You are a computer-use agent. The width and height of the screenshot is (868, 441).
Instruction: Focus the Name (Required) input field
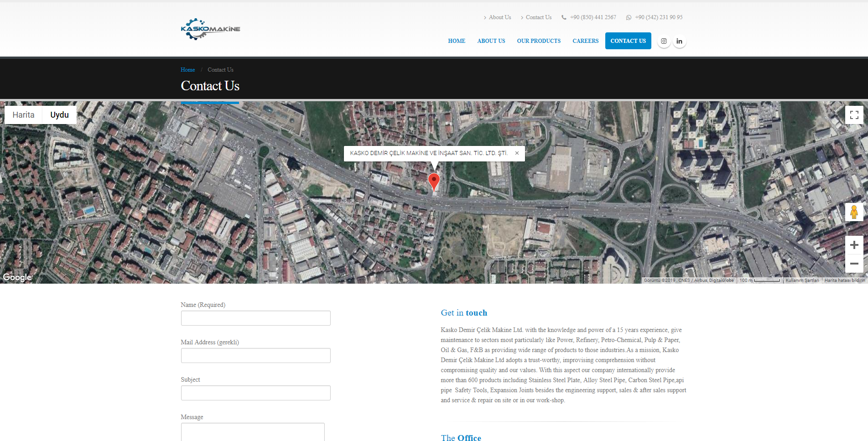click(x=255, y=318)
